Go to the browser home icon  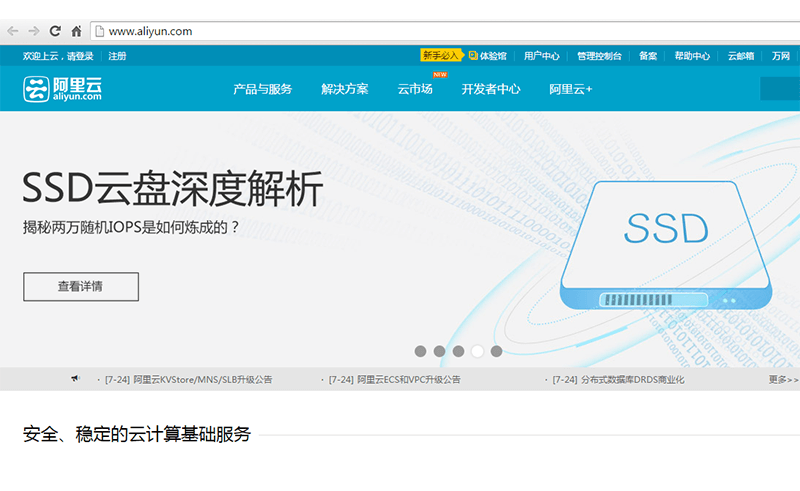[76, 31]
